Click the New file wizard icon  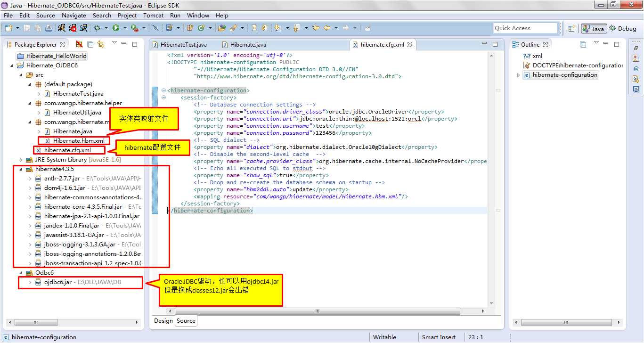(x=8, y=28)
